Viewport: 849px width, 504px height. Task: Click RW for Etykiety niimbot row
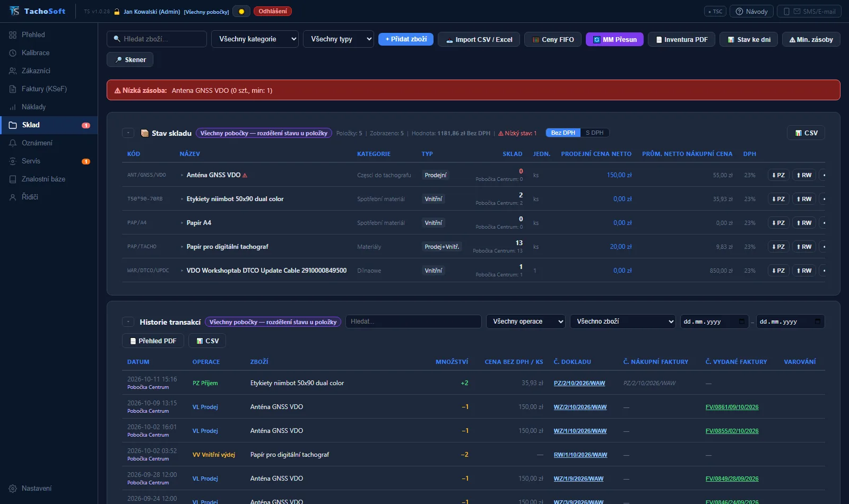point(804,199)
